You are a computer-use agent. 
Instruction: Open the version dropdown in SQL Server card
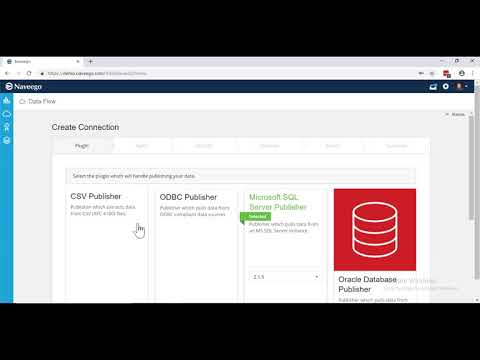(x=285, y=277)
